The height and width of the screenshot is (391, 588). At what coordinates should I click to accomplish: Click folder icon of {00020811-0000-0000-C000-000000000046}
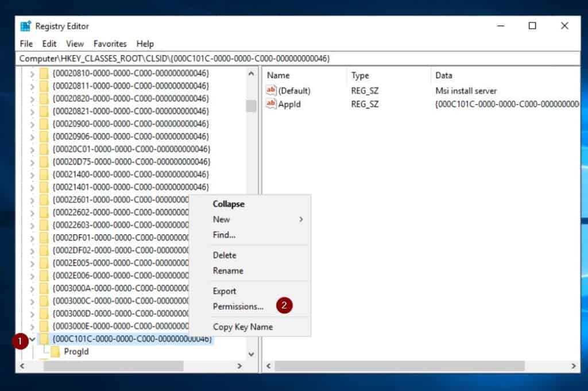click(44, 86)
